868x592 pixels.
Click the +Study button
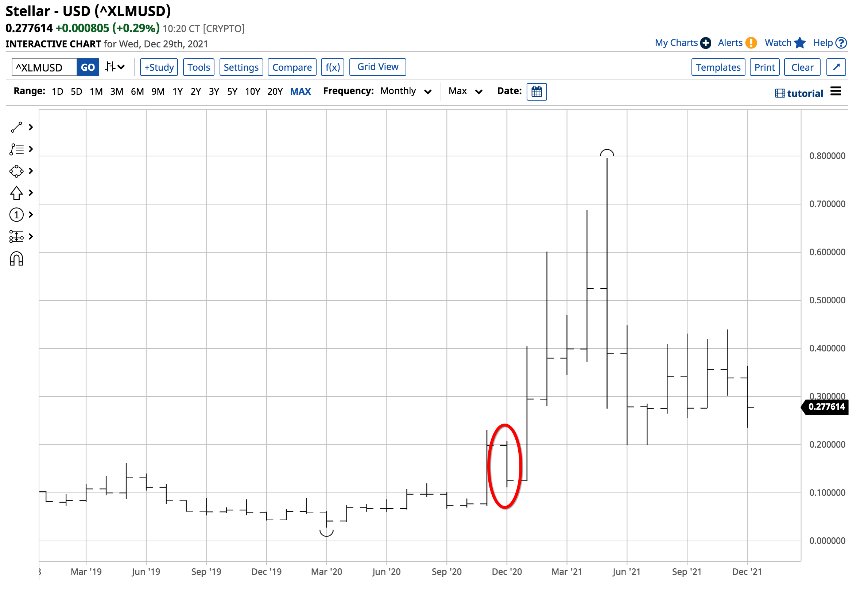(x=159, y=67)
